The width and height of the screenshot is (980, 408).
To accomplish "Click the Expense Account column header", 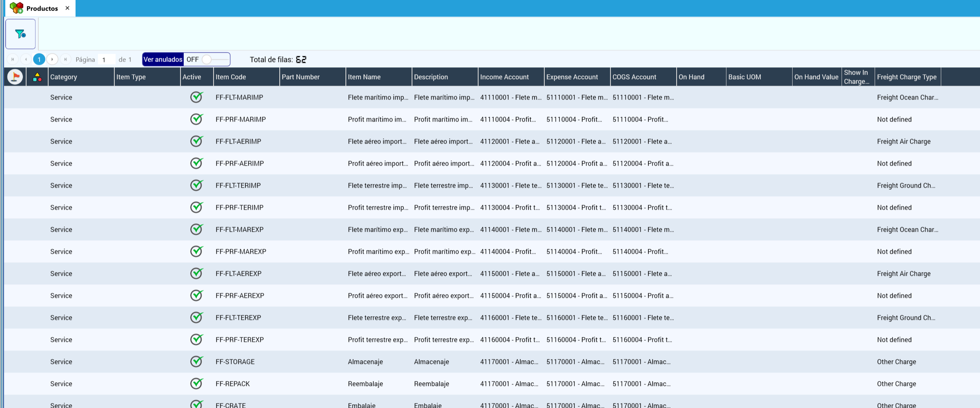I will [x=577, y=77].
